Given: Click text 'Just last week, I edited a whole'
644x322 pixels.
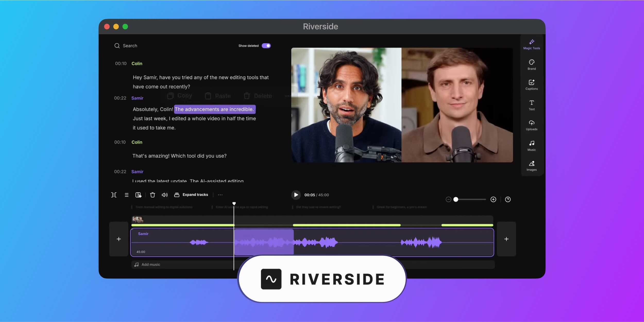Looking at the screenshot, I should tap(169, 118).
